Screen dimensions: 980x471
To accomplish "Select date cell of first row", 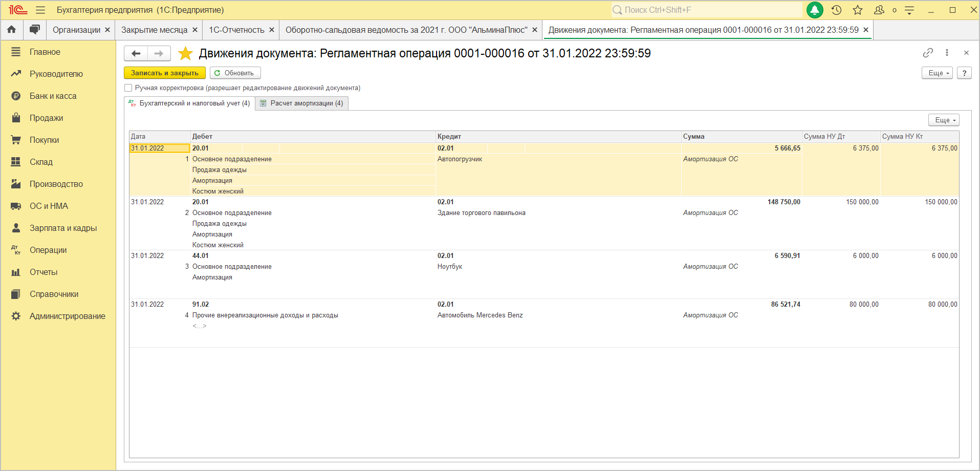I will pos(160,148).
